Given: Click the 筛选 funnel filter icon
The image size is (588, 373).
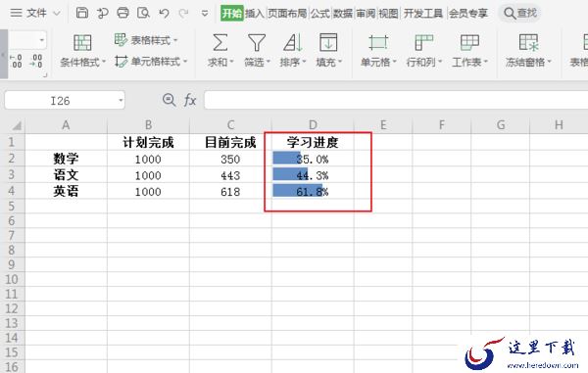Looking at the screenshot, I should (257, 42).
